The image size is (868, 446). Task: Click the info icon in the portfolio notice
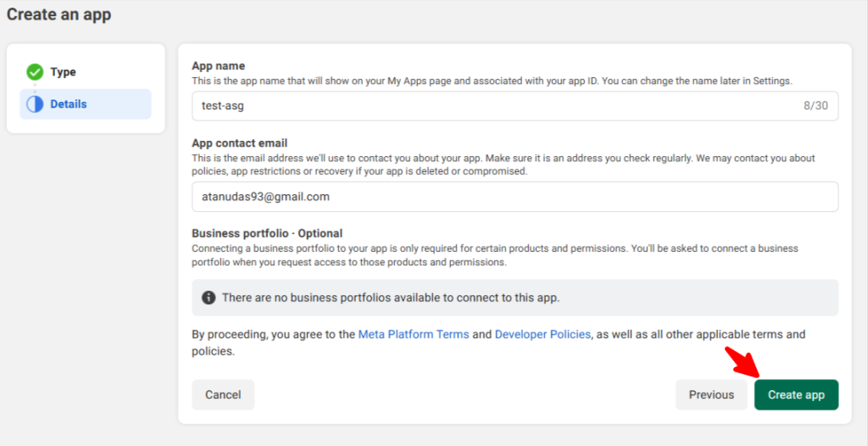tap(209, 298)
